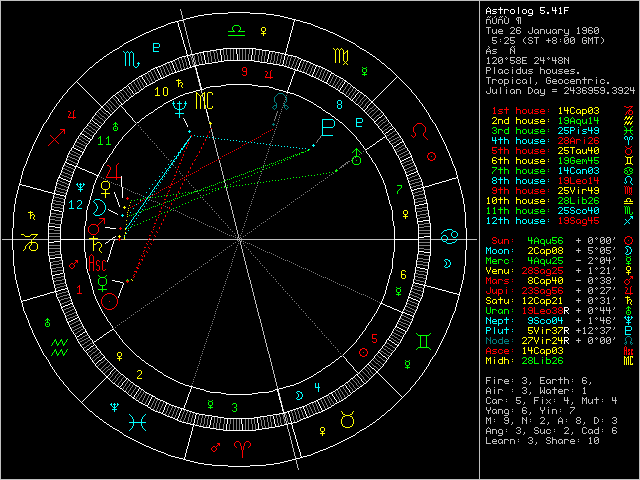Click house number 4 in the chart
Viewport: 640px width, 480px height.
click(318, 387)
